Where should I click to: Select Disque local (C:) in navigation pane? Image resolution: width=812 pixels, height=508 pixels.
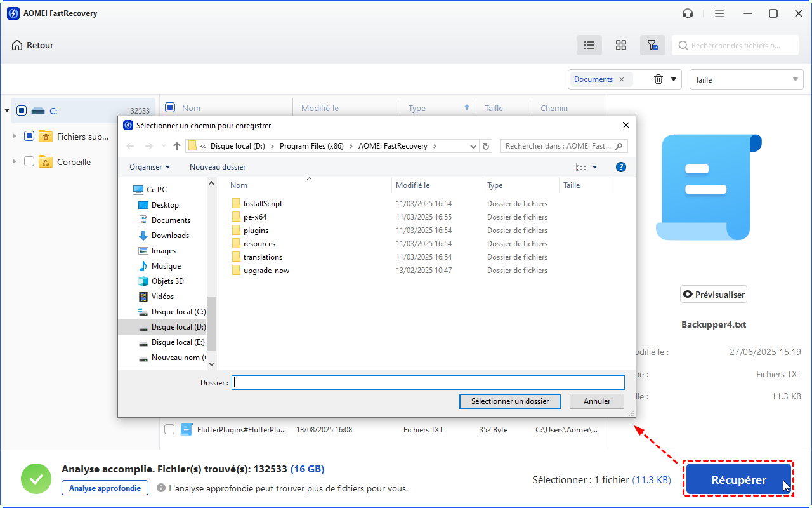coord(172,312)
